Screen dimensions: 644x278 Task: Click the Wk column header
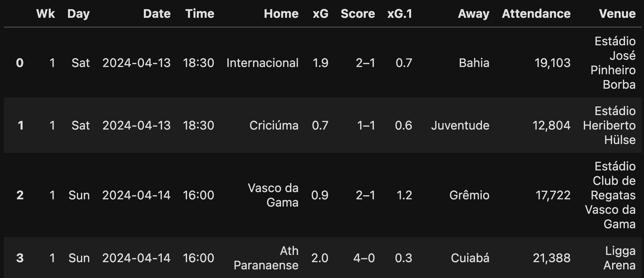46,14
